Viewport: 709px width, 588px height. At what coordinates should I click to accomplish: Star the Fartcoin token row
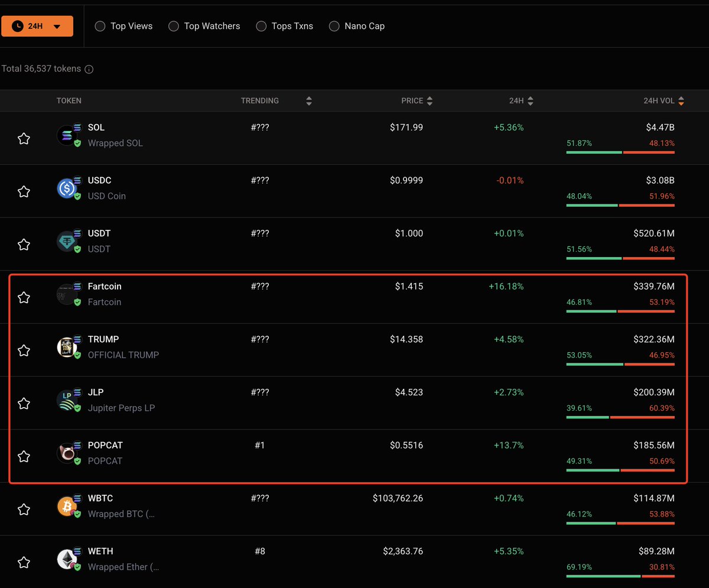point(24,297)
